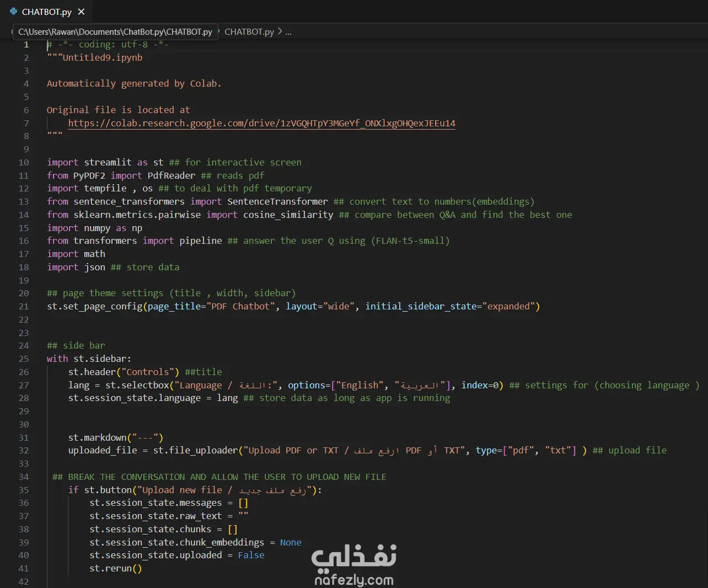Select line number 25 in the gutter
Image resolution: width=708 pixels, height=588 pixels.
click(24, 359)
